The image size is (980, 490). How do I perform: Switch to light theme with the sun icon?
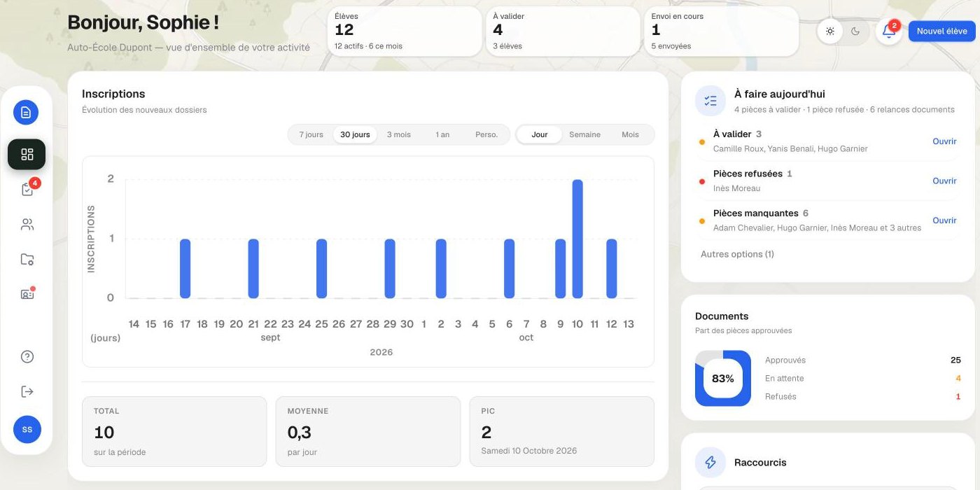coord(830,31)
